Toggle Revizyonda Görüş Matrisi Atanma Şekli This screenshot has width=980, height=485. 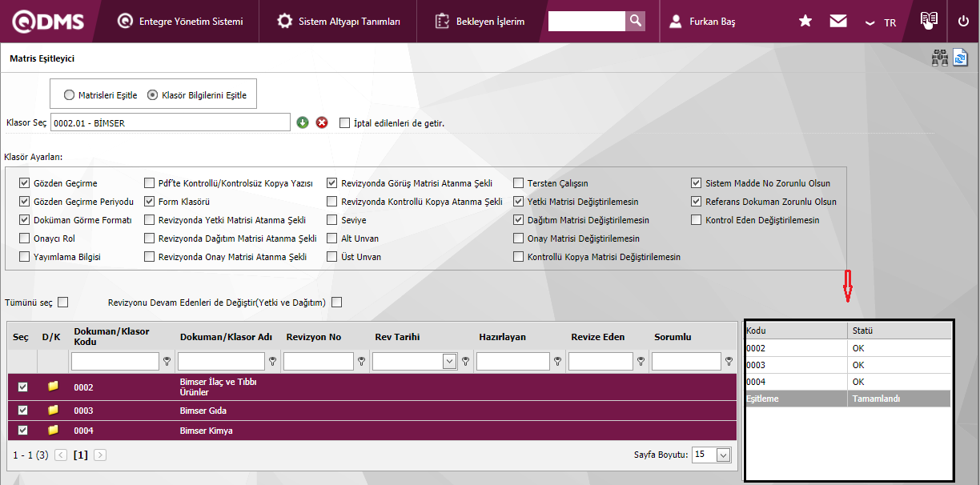332,183
